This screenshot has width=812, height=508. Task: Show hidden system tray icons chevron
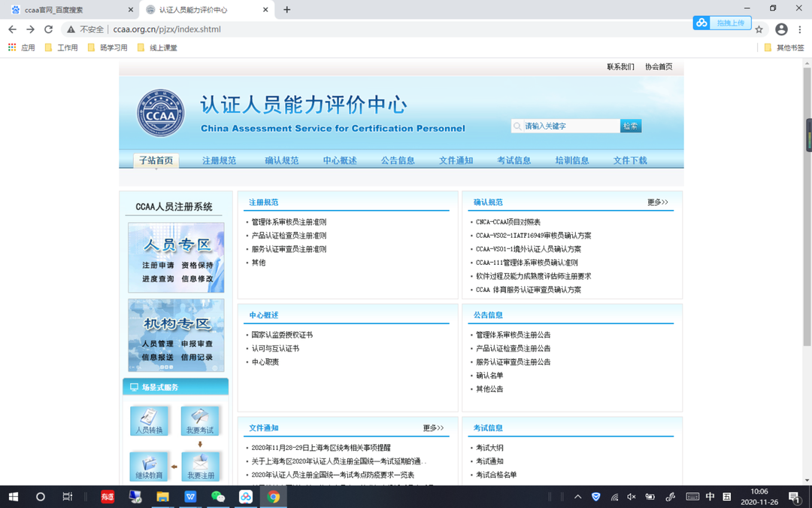pos(578,497)
